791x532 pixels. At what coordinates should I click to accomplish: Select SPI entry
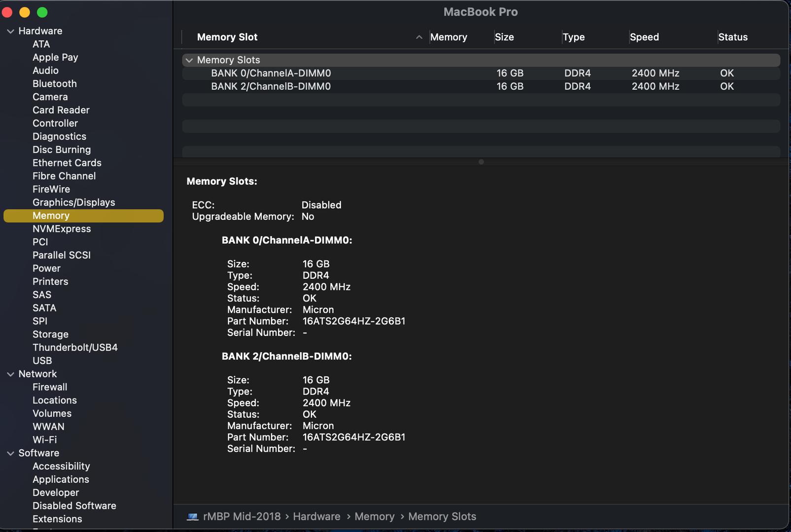coord(40,321)
